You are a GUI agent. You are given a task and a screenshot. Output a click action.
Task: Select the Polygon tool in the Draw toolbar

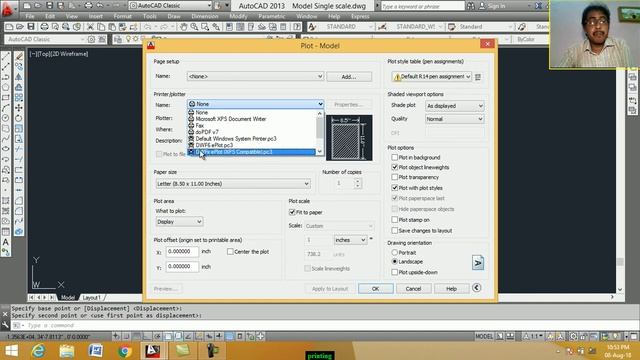pyautogui.click(x=6, y=87)
